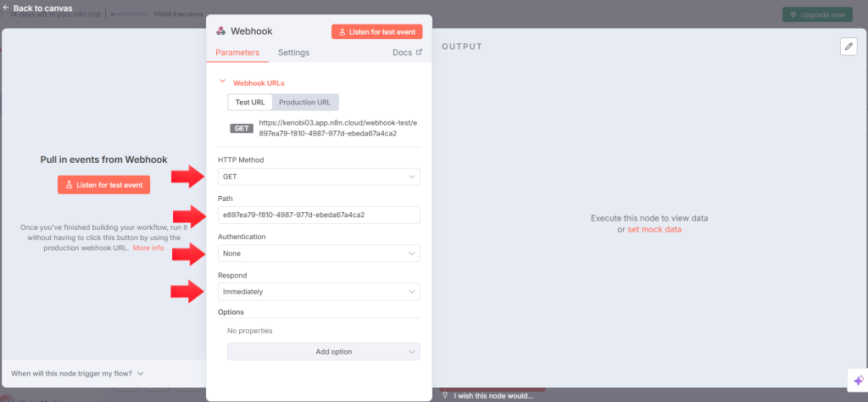
Task: Collapse the Webhook URLs section chevron
Action: (x=223, y=81)
